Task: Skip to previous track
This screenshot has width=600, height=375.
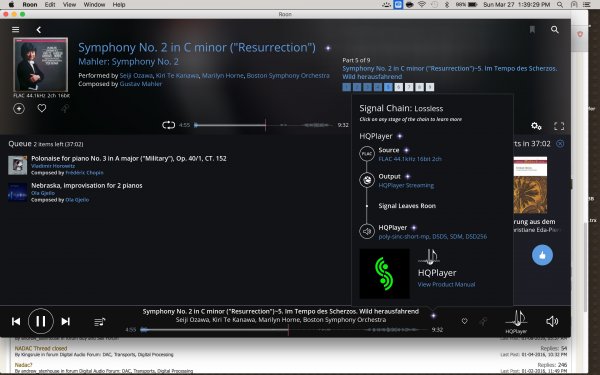Action: 16,321
